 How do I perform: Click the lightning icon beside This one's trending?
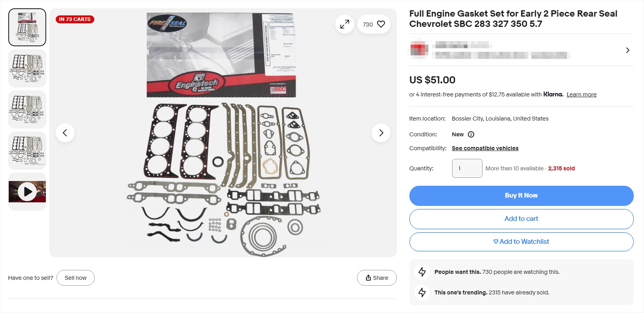tap(422, 292)
